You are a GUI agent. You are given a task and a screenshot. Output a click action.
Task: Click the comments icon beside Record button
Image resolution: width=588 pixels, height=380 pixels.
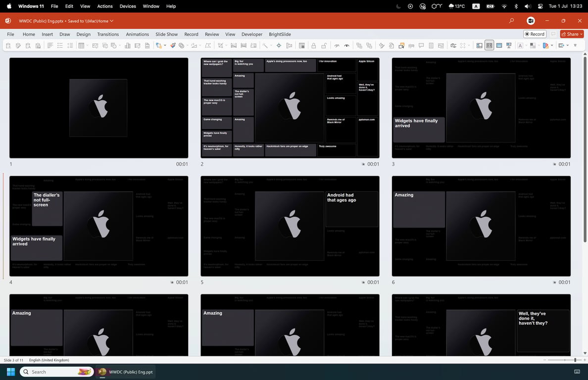(553, 34)
